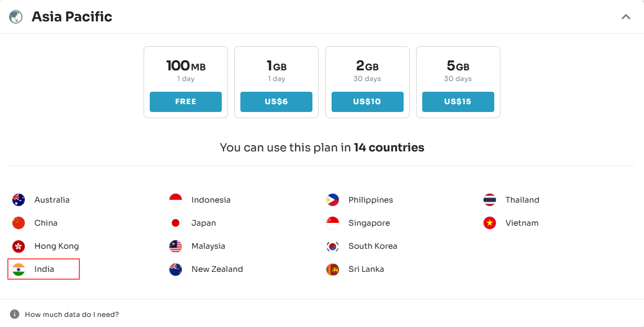Choose the US$6 1GB plan
Image resolution: width=644 pixels, height=327 pixels.
(276, 102)
